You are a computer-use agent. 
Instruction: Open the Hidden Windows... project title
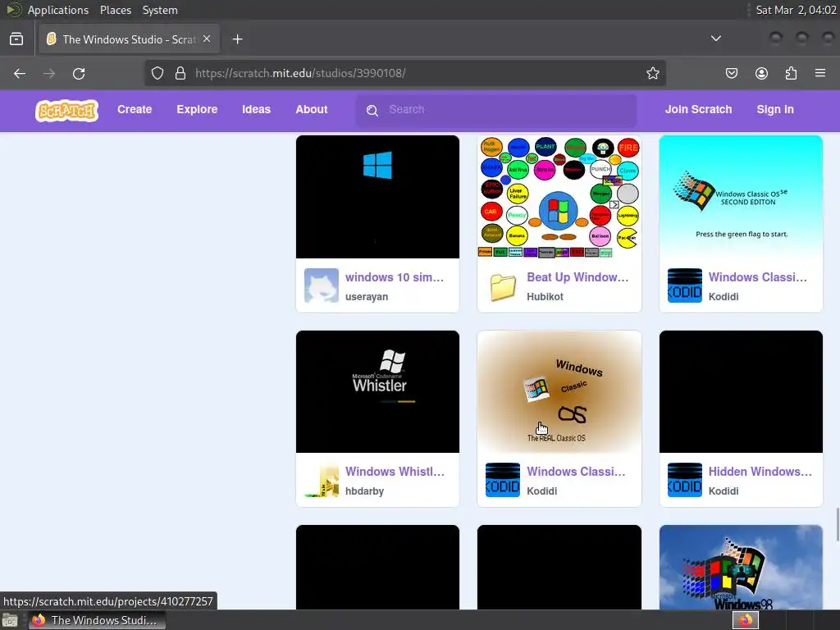click(760, 472)
